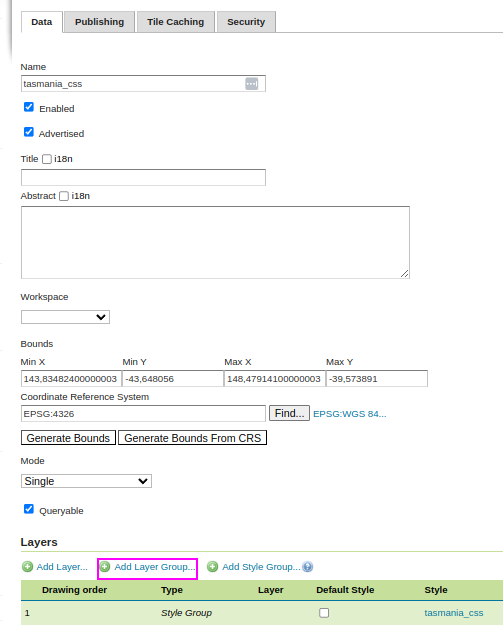Open the Workspace dropdown

pos(65,317)
